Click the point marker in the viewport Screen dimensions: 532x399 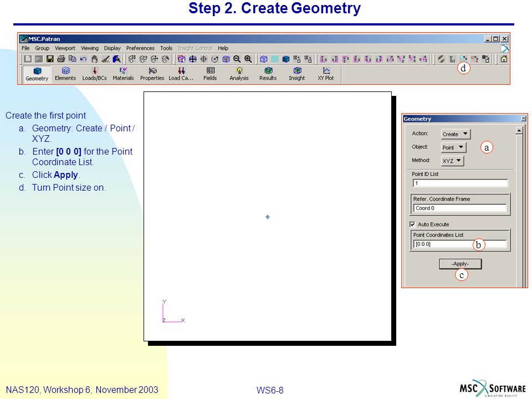click(x=268, y=217)
